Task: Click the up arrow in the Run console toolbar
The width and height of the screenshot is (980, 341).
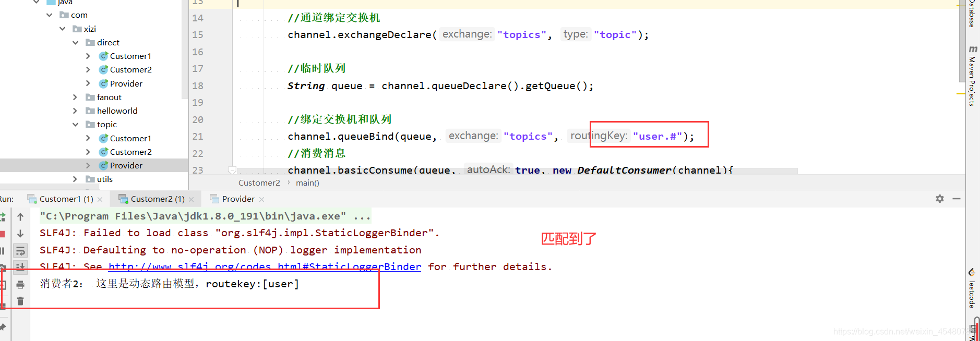Action: tap(20, 216)
